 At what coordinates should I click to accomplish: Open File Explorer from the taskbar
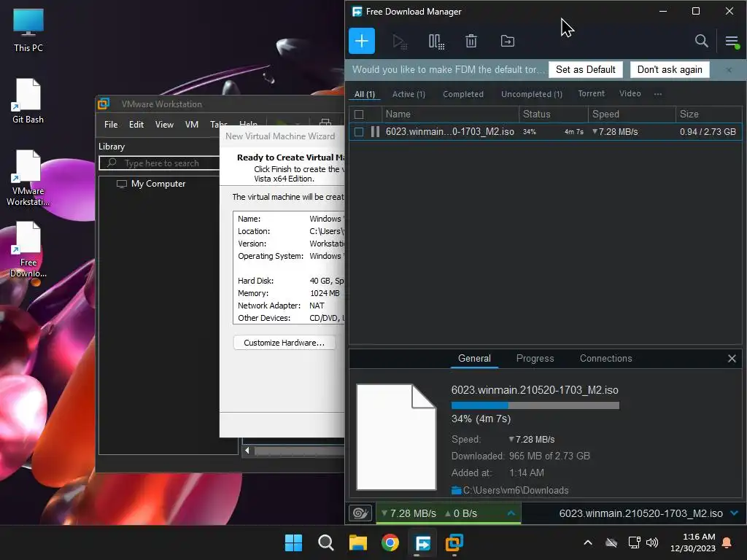coord(357,542)
